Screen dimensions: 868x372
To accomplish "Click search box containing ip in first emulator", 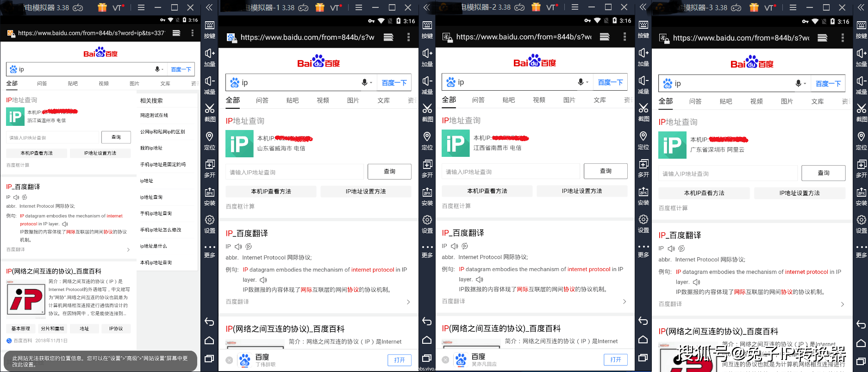I will pyautogui.click(x=86, y=69).
